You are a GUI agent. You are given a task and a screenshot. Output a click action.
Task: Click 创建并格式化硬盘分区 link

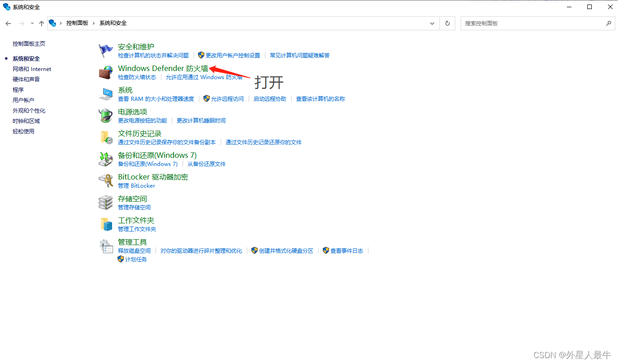pos(286,251)
